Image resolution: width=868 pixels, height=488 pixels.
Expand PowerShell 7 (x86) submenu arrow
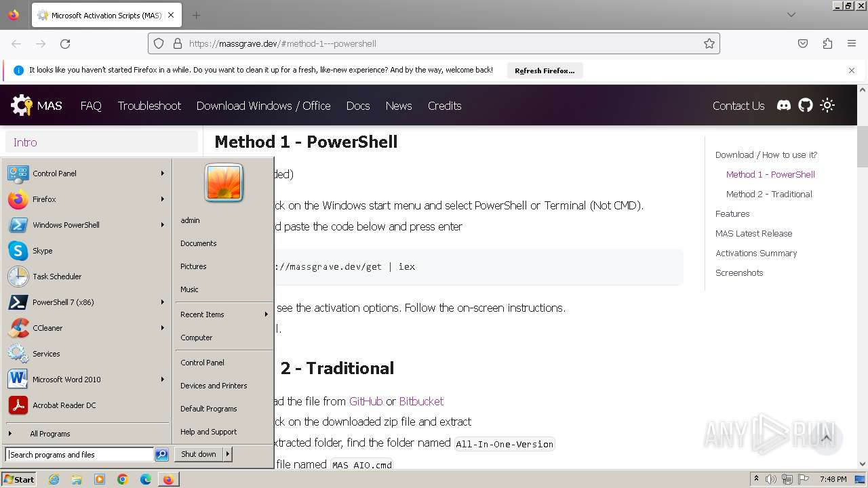(x=163, y=302)
